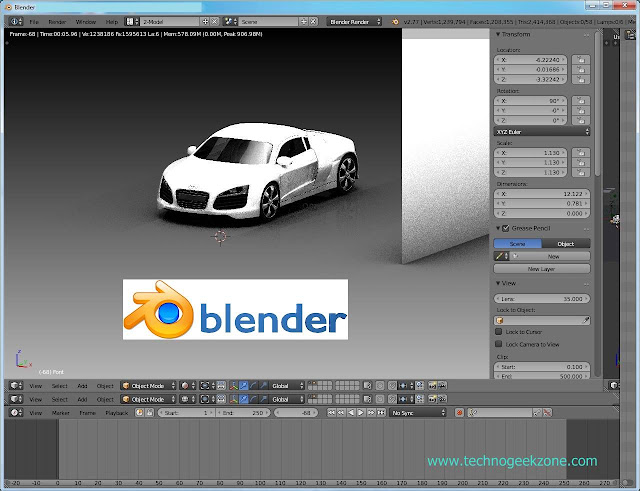Click the Timeline End 250 frame field
Viewport: 640px width, 491px height.
243,413
